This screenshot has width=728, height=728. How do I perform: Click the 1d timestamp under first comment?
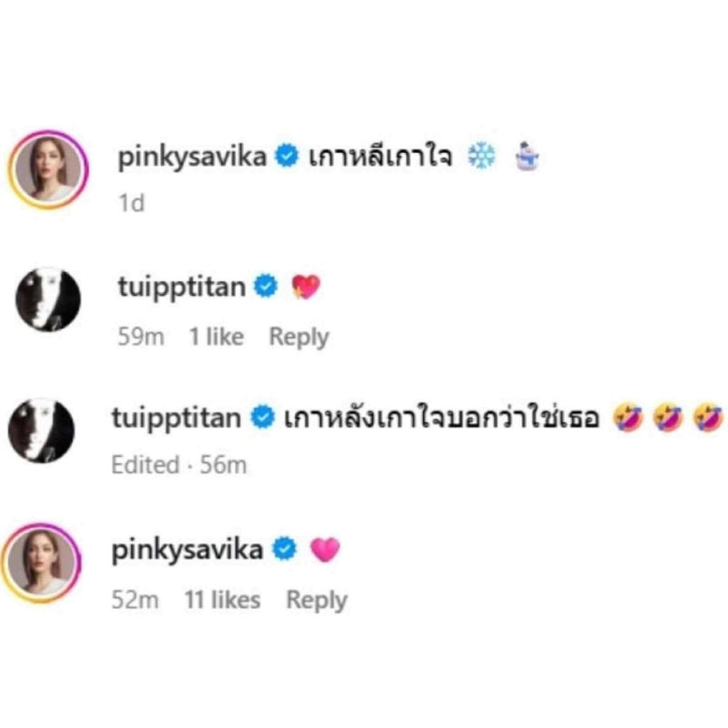[x=131, y=203]
